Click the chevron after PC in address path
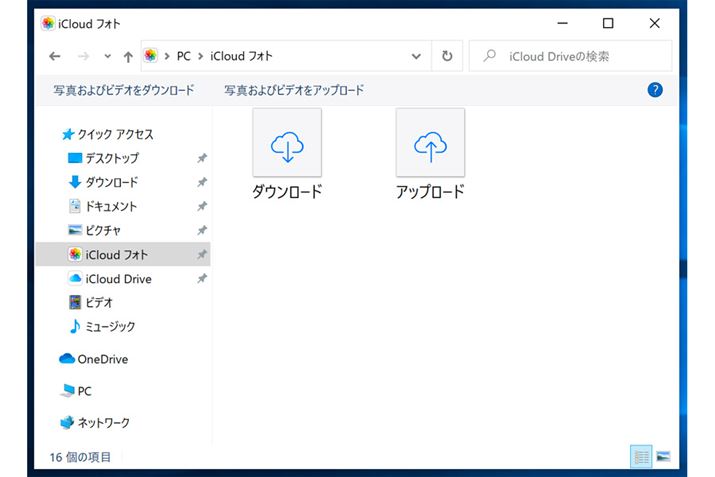This screenshot has height=477, width=715. coord(200,56)
